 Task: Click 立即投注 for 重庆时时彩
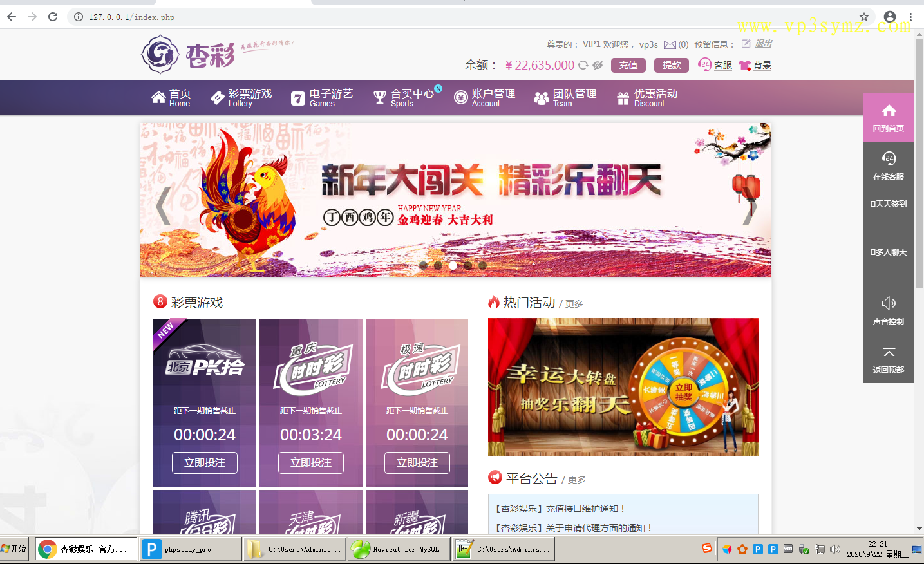pyautogui.click(x=311, y=463)
